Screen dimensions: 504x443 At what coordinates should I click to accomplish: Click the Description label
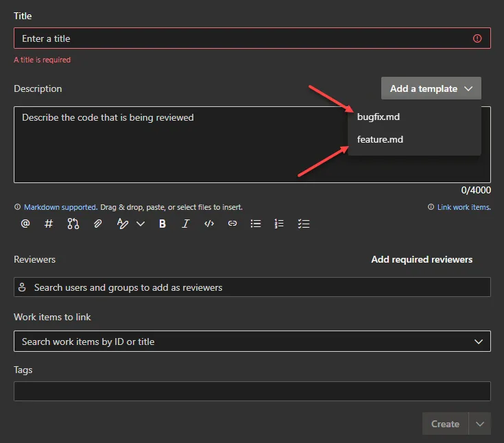[x=38, y=88]
